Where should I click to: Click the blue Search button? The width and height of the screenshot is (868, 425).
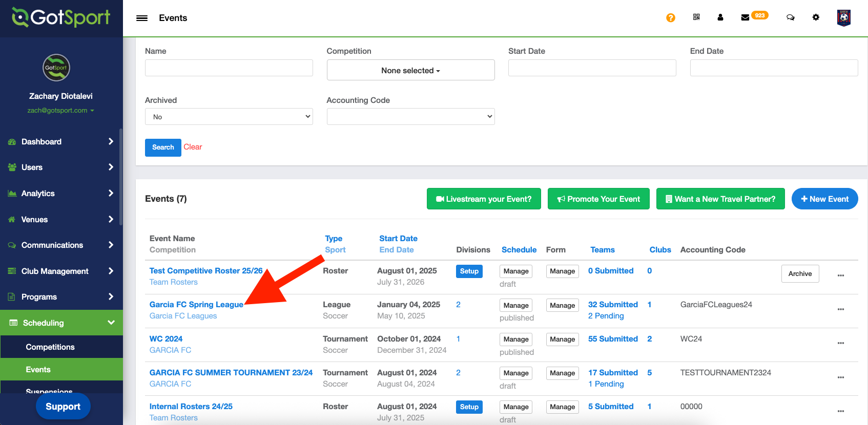(x=163, y=147)
